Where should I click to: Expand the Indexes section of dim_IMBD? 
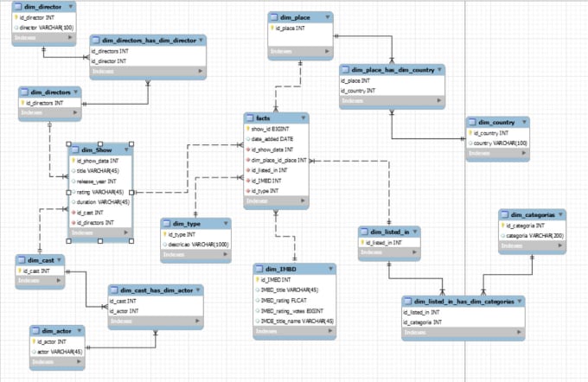(330, 331)
